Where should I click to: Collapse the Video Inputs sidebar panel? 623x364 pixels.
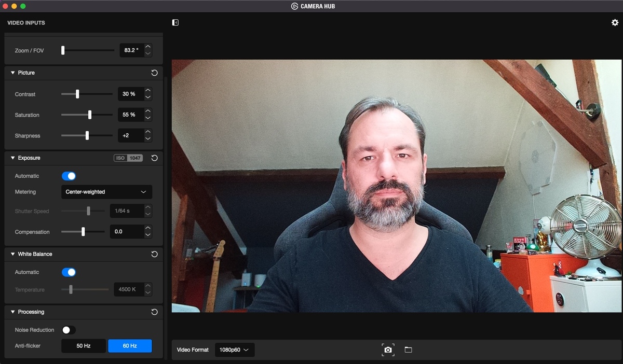175,23
